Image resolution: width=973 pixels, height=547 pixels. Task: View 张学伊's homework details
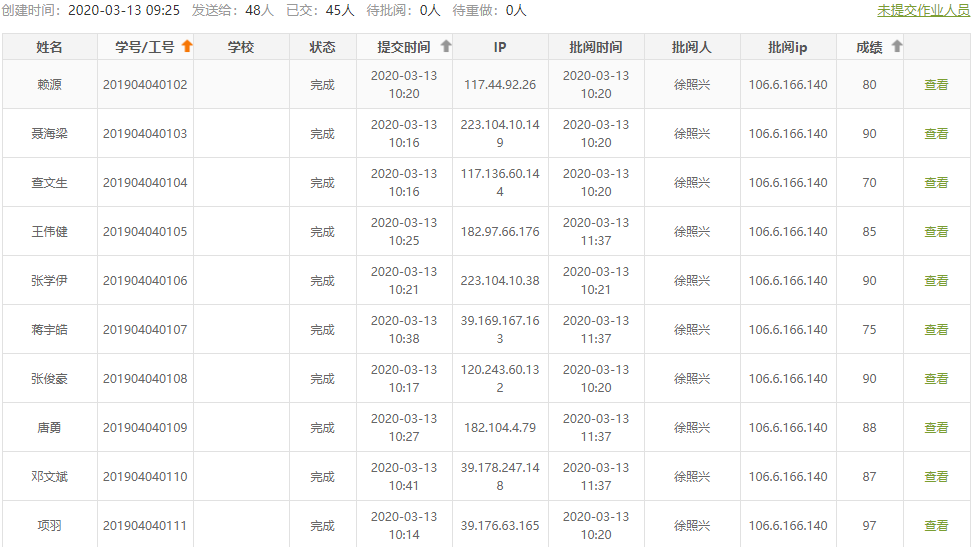[x=936, y=281]
